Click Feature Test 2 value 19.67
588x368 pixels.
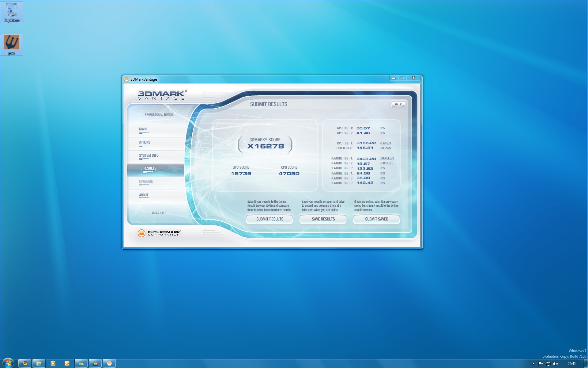coord(363,164)
